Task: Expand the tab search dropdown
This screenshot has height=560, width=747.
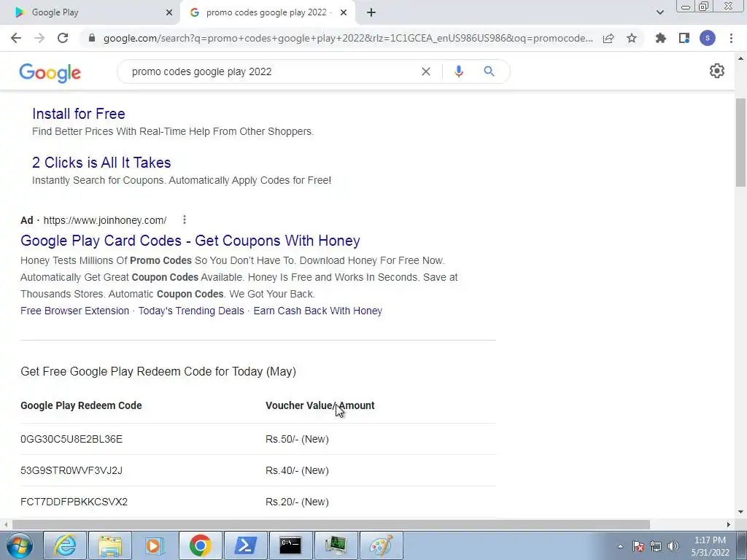Action: (659, 12)
